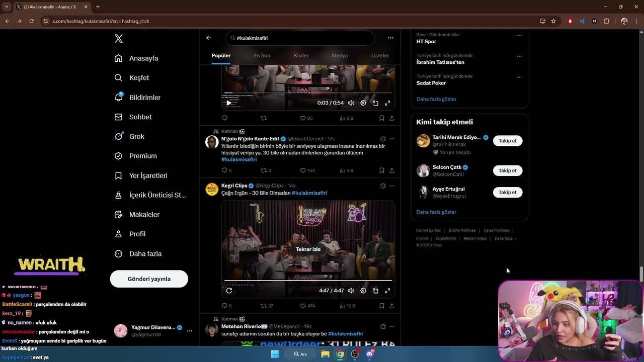
Task: Toggle picture-in-picture on top video
Action: (x=375, y=103)
